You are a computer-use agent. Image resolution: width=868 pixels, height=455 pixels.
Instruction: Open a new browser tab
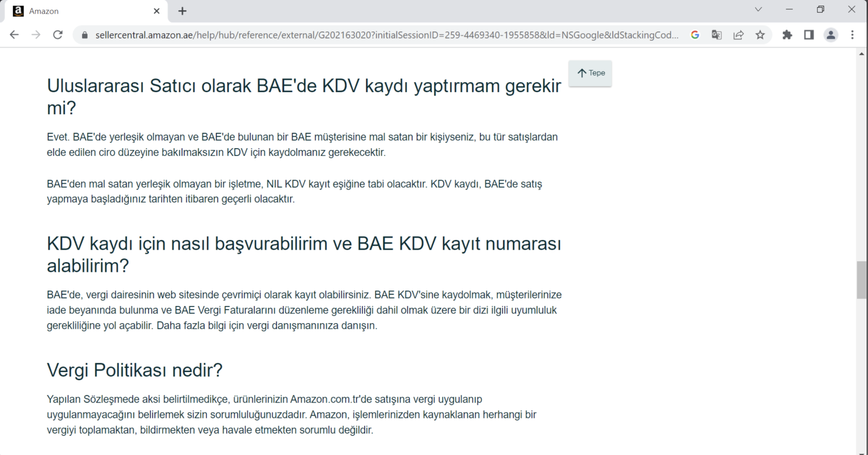182,11
